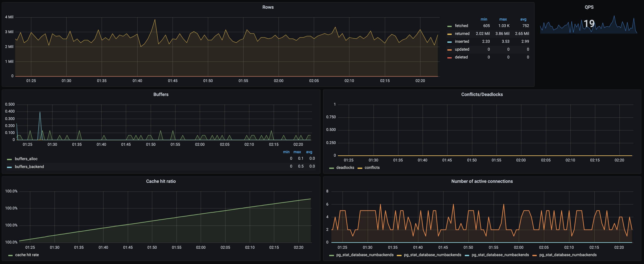Open the Cache hit ratio panel menu

click(x=161, y=181)
